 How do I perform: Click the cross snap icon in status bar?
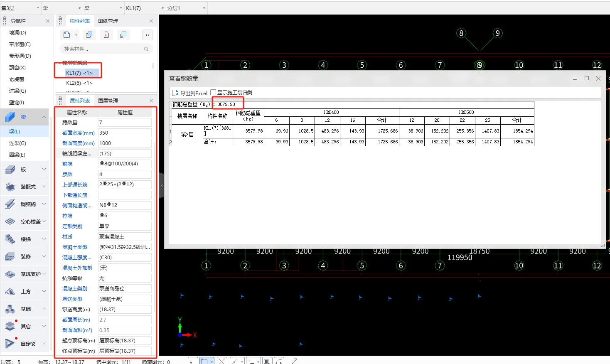[222, 361]
